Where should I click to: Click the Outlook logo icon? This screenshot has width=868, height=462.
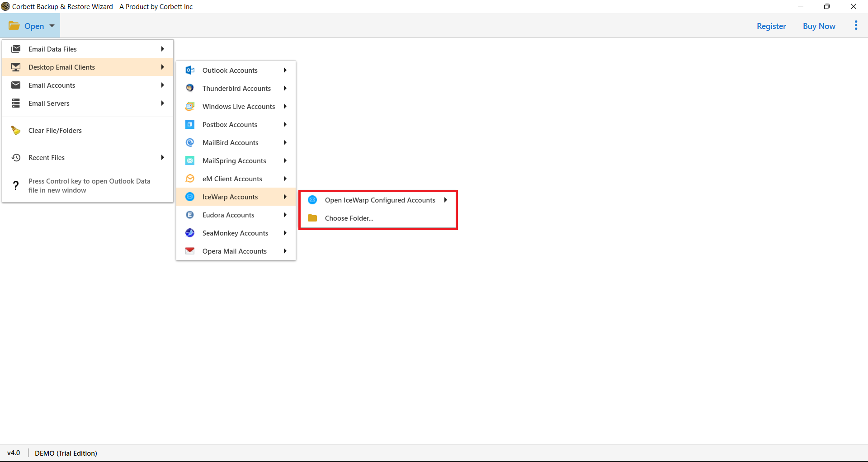pyautogui.click(x=190, y=70)
